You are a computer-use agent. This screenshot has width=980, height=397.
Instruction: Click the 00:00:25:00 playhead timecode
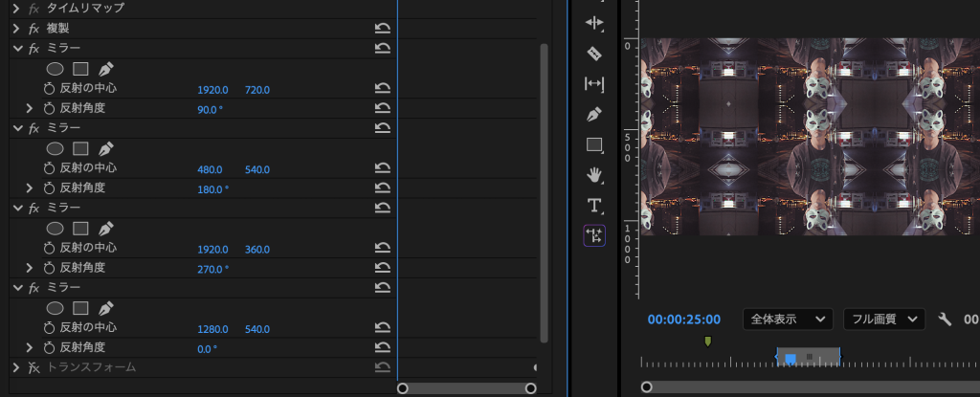tap(683, 320)
